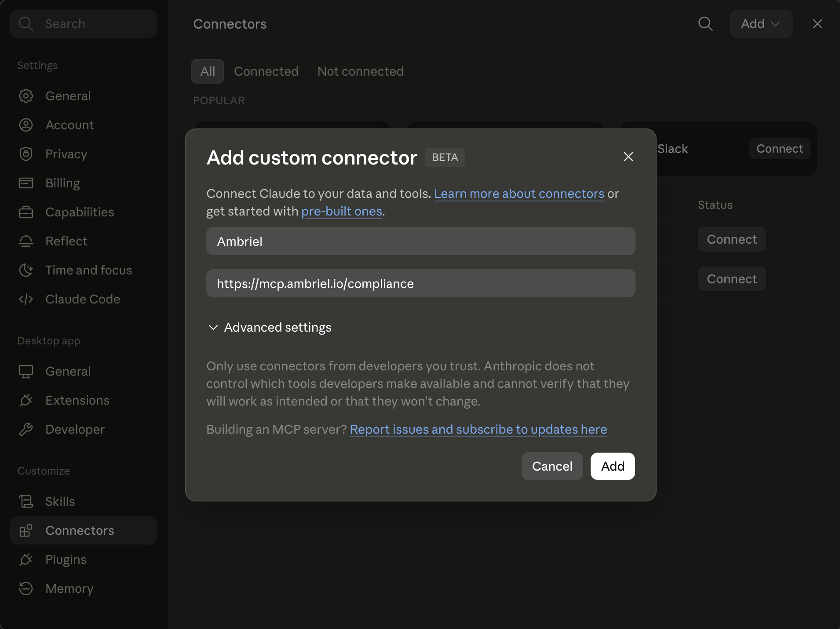840x629 pixels.
Task: Expand Advanced settings section
Action: pyautogui.click(x=270, y=327)
